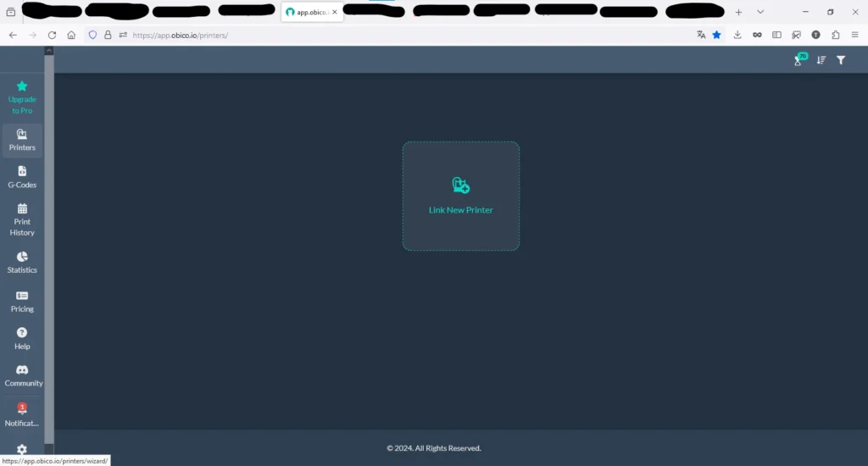The width and height of the screenshot is (868, 466).
Task: Click the settings gear in sidebar
Action: [22, 449]
